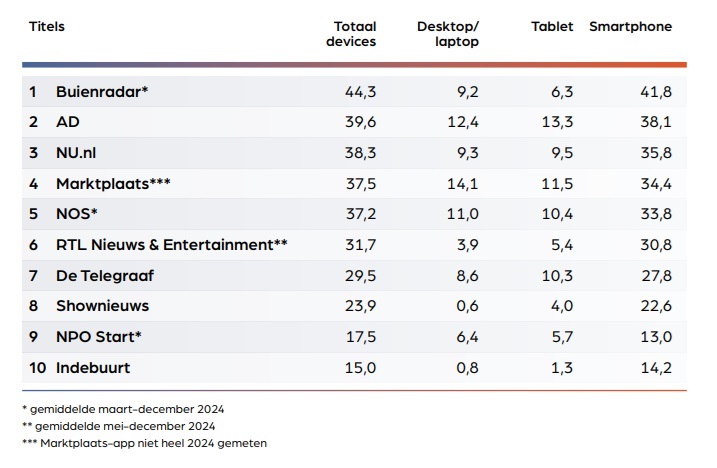Click NOS tablet value 10,4
This screenshot has width=717, height=468.
(557, 214)
